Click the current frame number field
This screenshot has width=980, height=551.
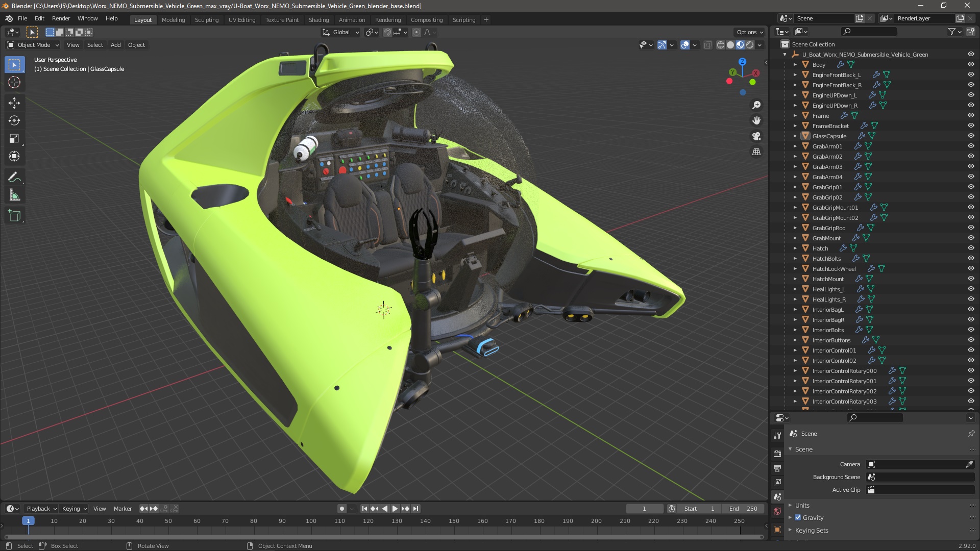click(x=644, y=509)
